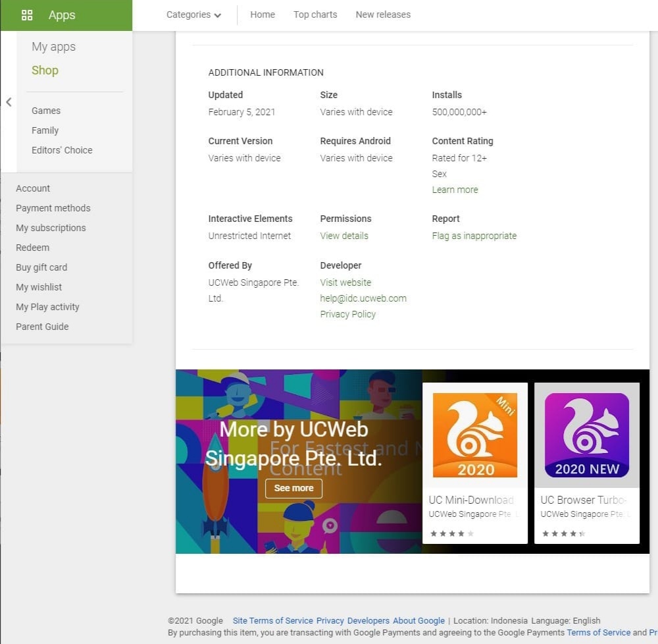Open My Play activity

pyautogui.click(x=47, y=307)
